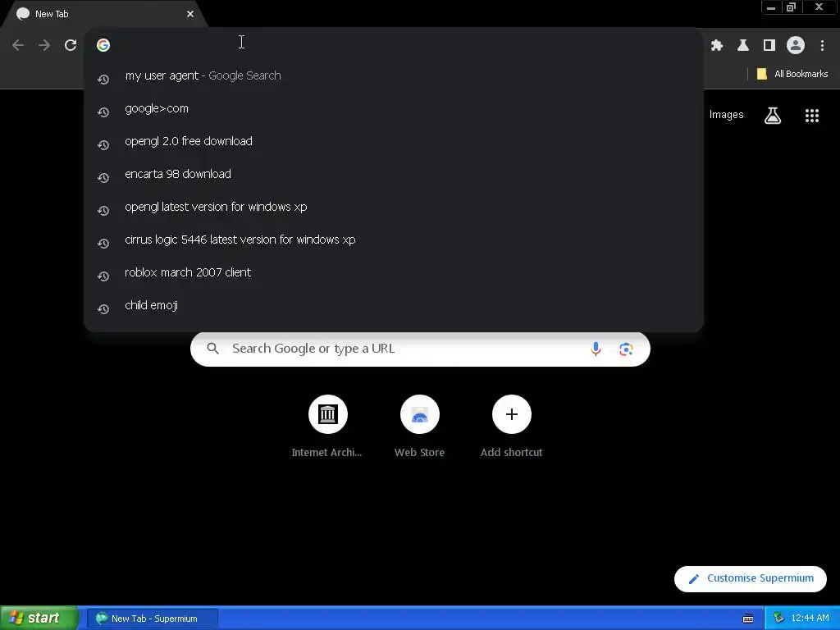Open the toolbar flask experiments icon
Viewport: 840px width, 630px height.
[x=743, y=46]
